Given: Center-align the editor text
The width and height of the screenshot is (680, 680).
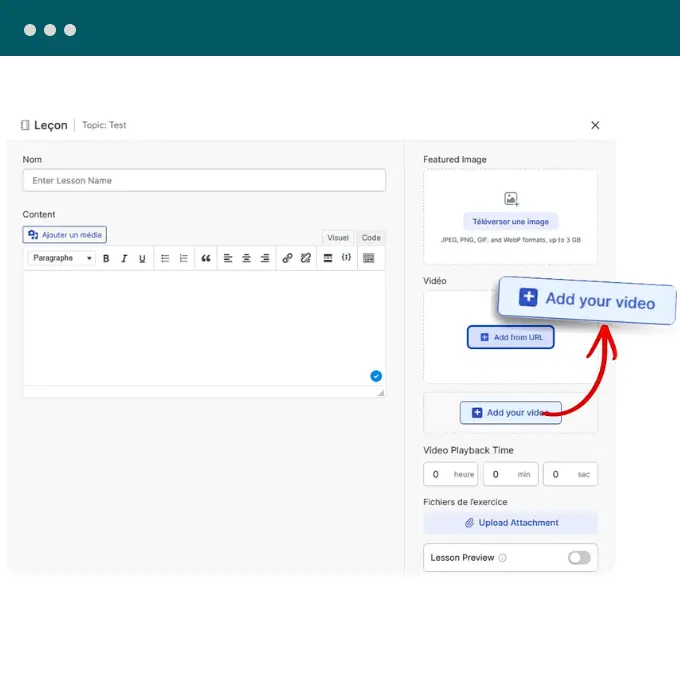Looking at the screenshot, I should coord(246,258).
